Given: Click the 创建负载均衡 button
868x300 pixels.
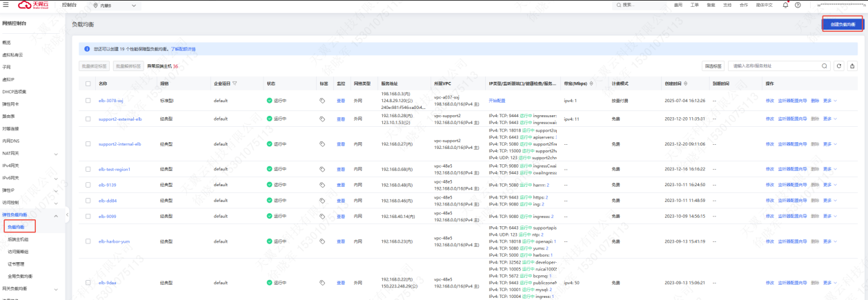Looking at the screenshot, I should pos(842,24).
